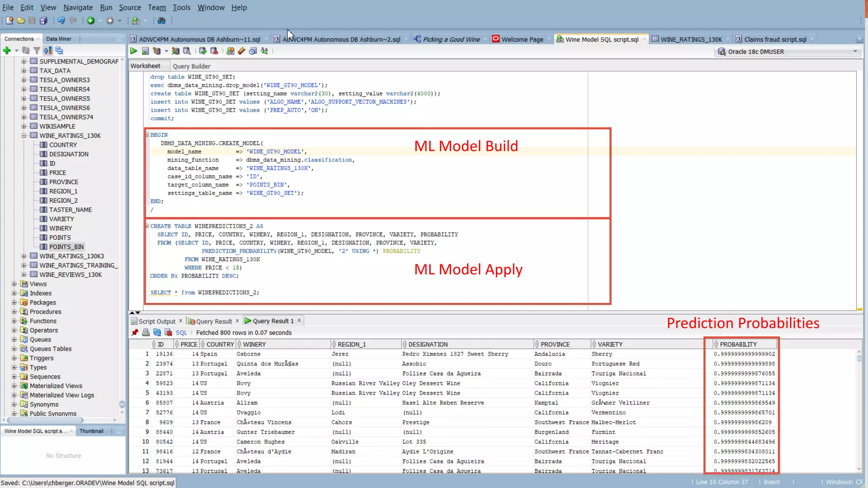This screenshot has height=488, width=868.
Task: Switch to the Query Builder tab
Action: [192, 66]
